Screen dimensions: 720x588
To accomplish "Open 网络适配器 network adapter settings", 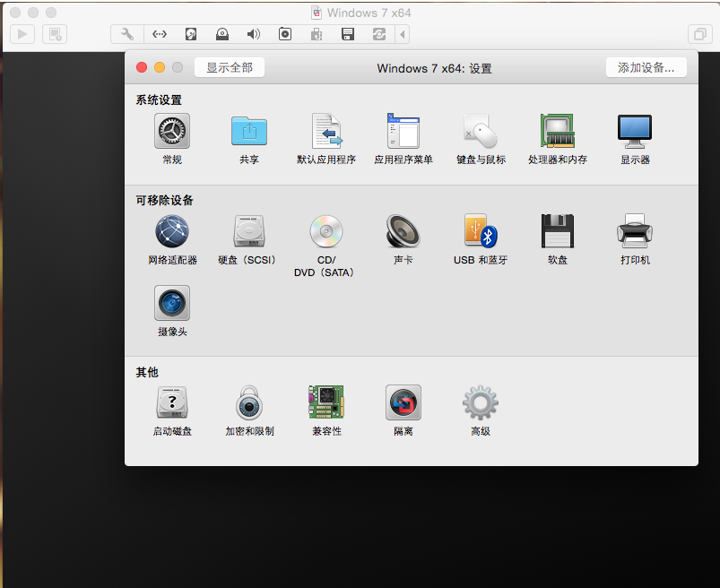I will click(x=172, y=231).
